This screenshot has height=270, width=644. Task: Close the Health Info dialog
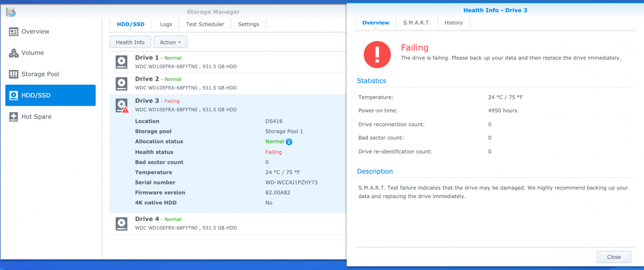tap(614, 257)
